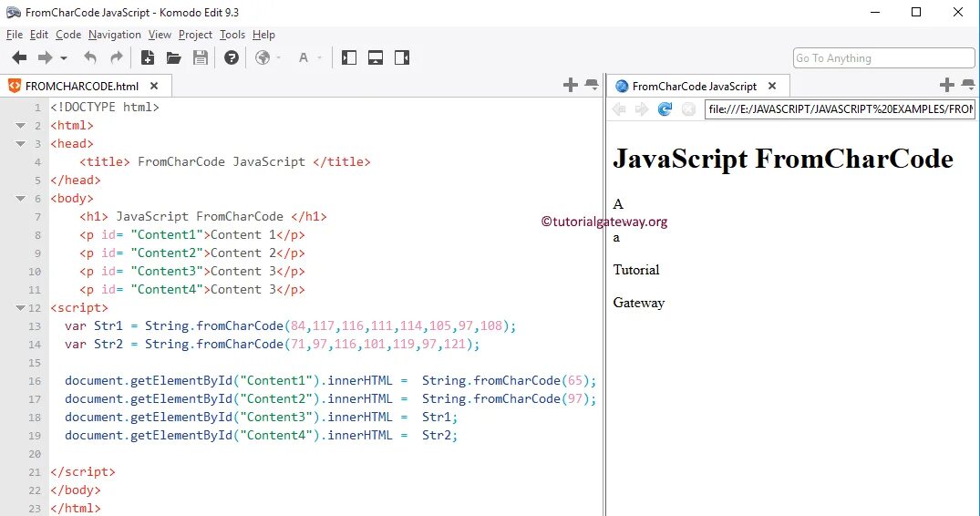
Task: Toggle the left pane visibility
Action: click(349, 58)
